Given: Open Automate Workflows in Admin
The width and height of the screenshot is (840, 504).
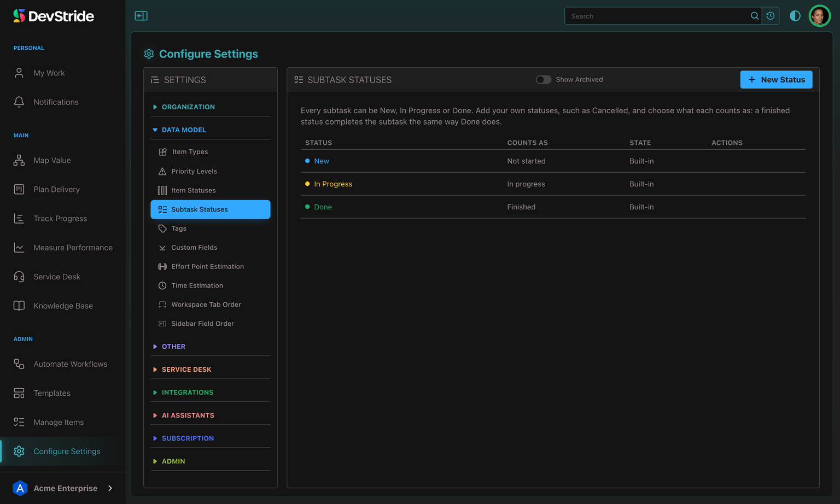Looking at the screenshot, I should tap(63, 364).
